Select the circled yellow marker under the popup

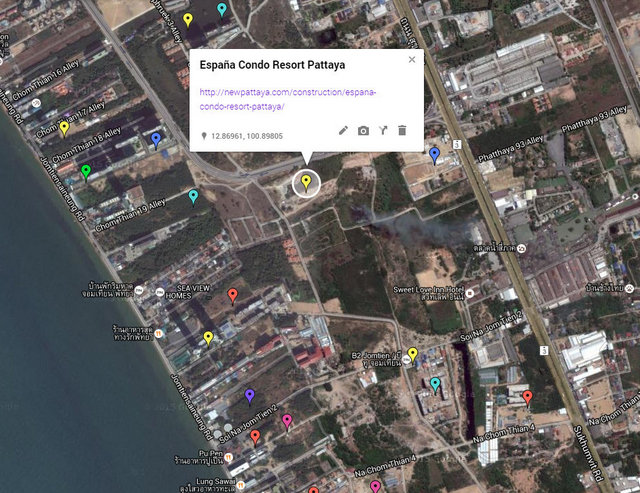306,182
